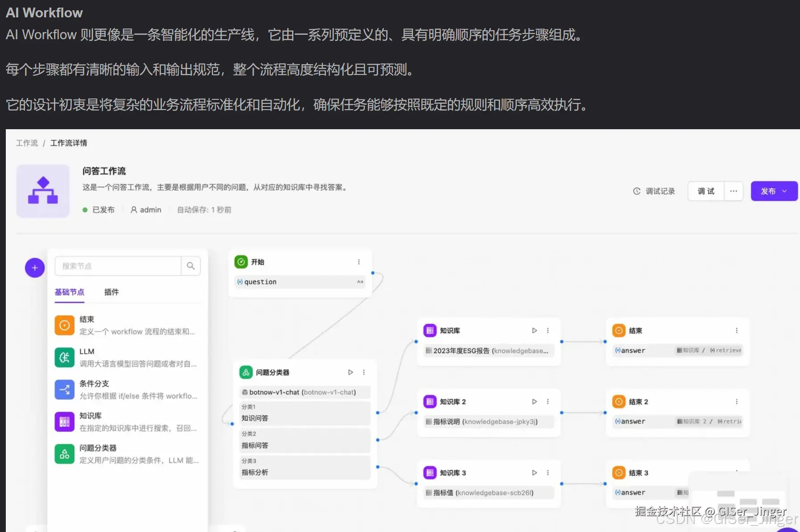This screenshot has width=800, height=532.
Task: Select the 条件分支 node icon
Action: [64, 389]
